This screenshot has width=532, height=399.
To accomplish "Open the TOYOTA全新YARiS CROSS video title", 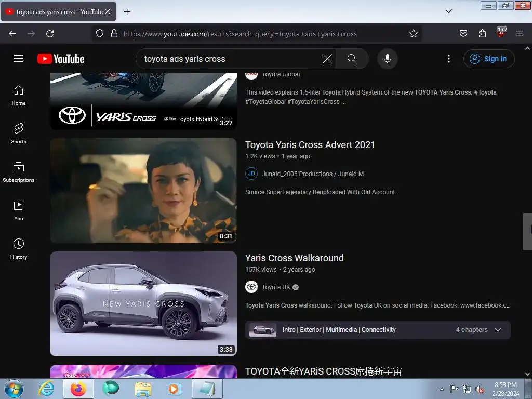I will [x=323, y=371].
